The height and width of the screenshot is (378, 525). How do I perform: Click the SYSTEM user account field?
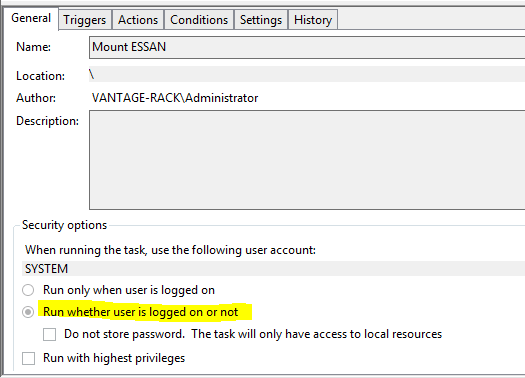click(x=274, y=269)
